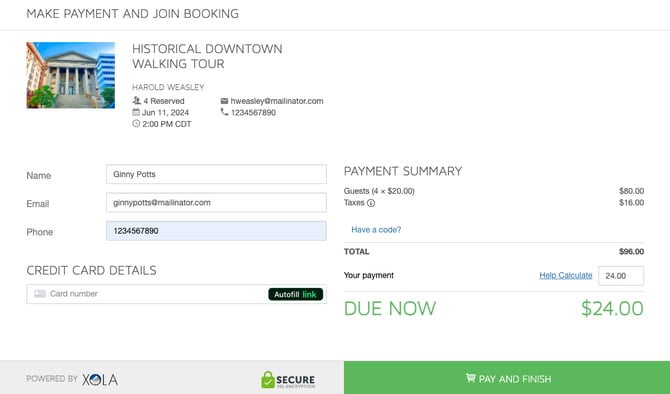Click the Your payment amount box

(621, 276)
